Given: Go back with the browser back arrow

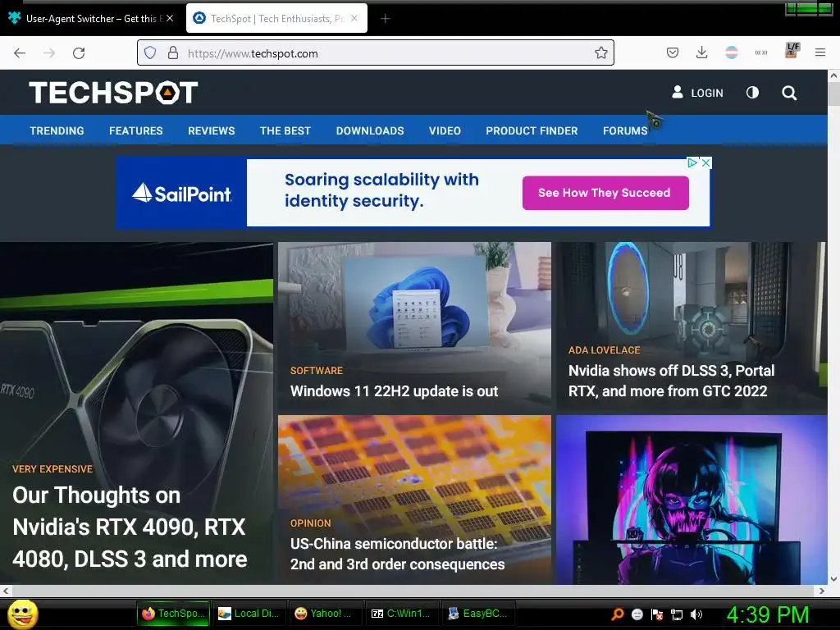Looking at the screenshot, I should click(20, 53).
